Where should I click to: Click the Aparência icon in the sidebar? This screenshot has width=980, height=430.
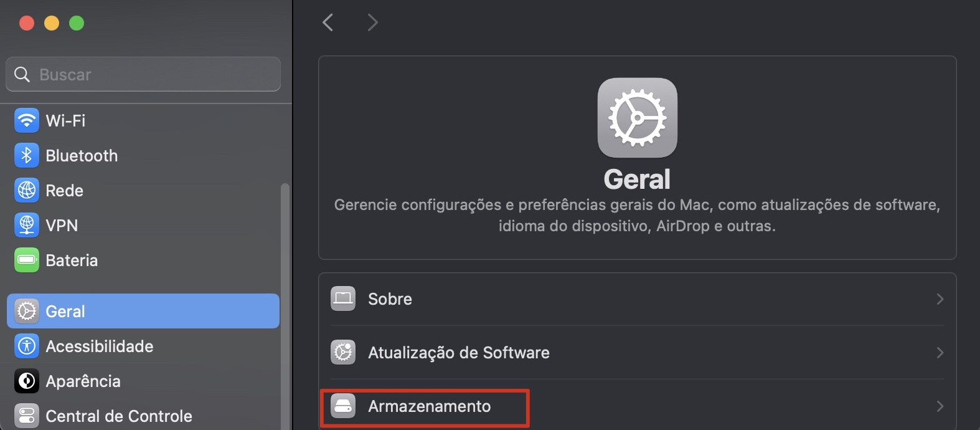click(x=26, y=381)
